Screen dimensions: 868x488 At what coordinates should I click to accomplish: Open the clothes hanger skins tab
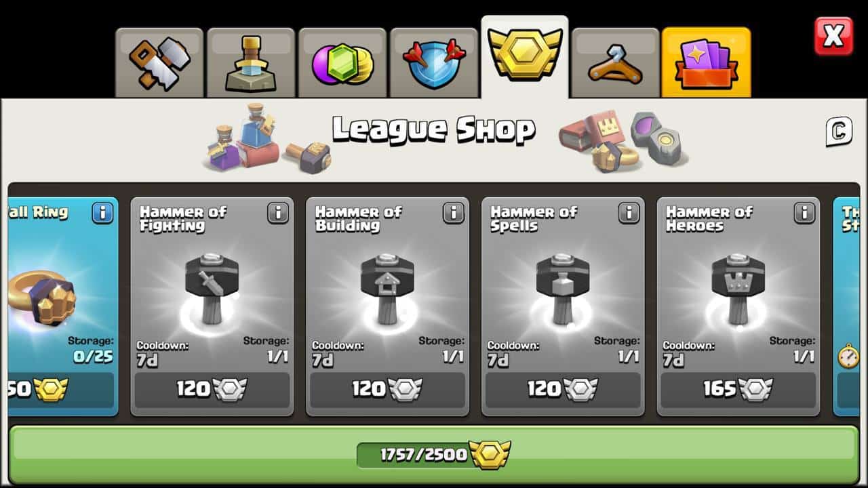point(616,63)
